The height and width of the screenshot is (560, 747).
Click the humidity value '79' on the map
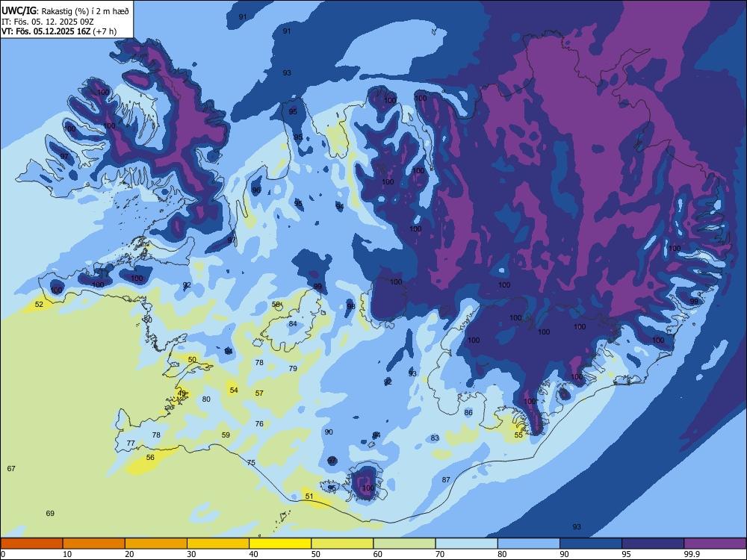click(293, 368)
